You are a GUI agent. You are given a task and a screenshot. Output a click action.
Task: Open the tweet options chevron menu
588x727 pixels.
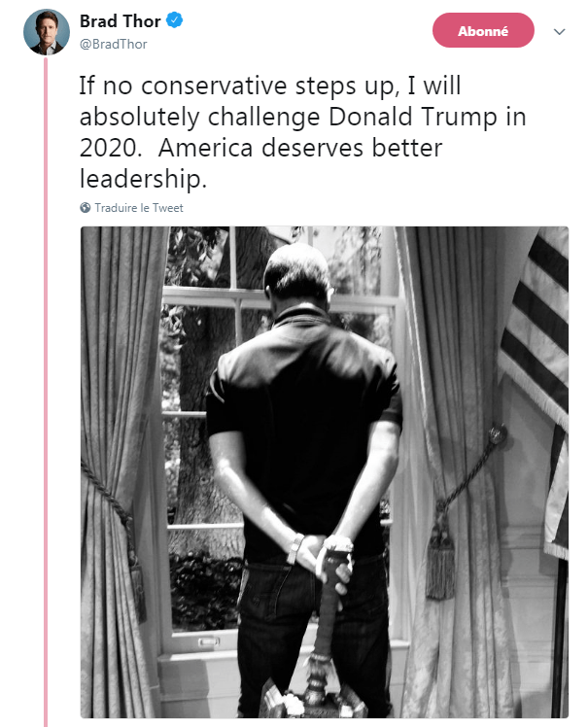559,31
